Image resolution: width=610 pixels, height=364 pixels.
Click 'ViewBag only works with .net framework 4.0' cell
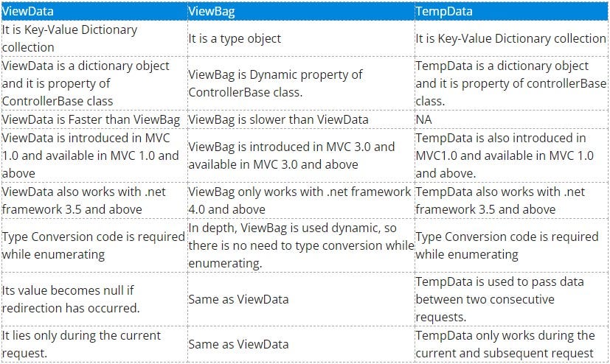(x=301, y=200)
